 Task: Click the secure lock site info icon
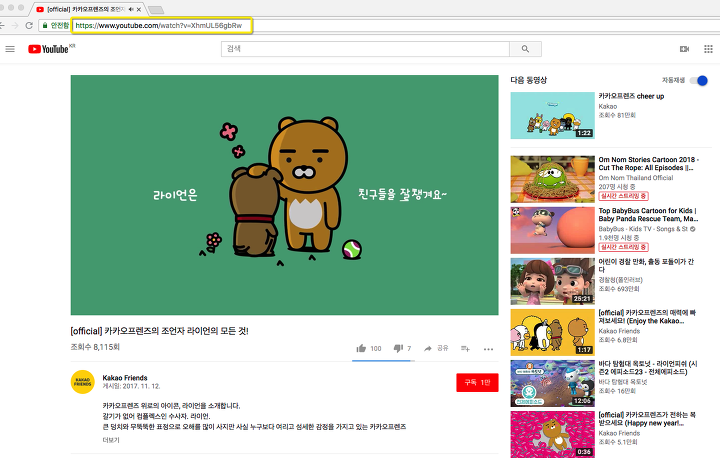(x=45, y=25)
